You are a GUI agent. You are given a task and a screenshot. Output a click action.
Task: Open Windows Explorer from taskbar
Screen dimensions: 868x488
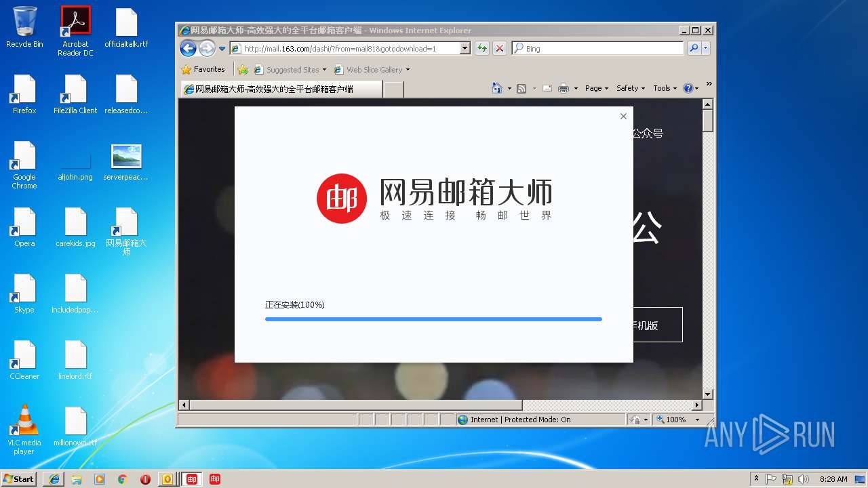[77, 479]
